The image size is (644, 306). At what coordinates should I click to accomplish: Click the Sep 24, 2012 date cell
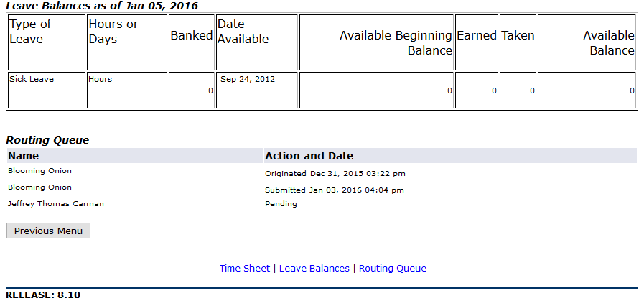257,90
